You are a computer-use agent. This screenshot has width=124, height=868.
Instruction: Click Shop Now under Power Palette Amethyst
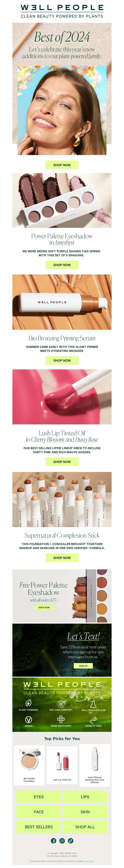[x=62, y=265]
